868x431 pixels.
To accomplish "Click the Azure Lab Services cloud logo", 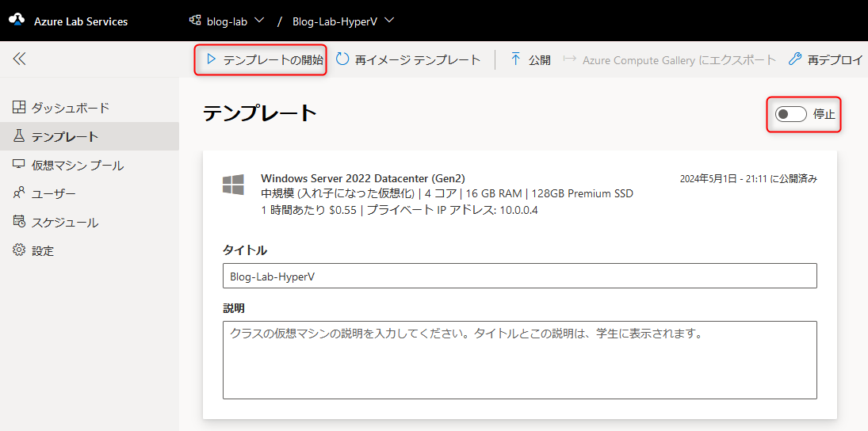I will click(17, 21).
